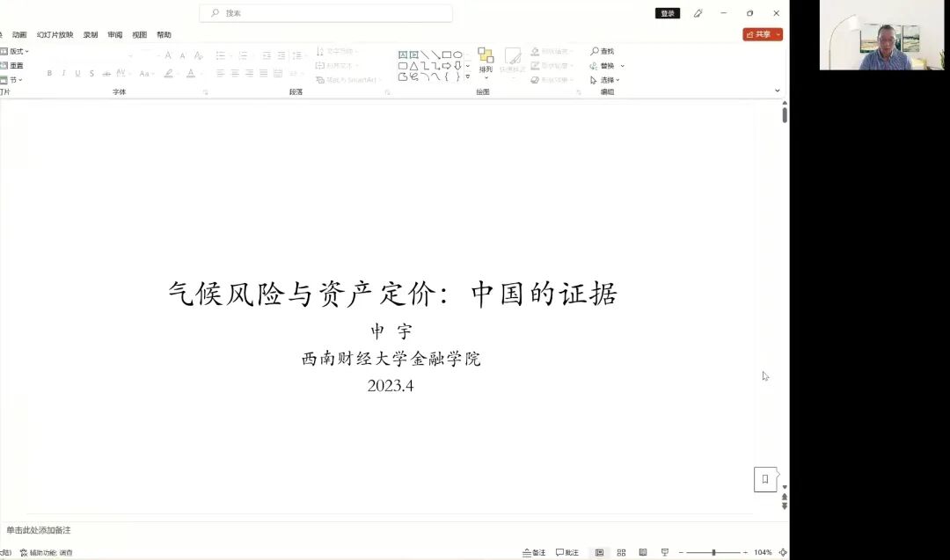Open the 版式 (Layout) dropdown
The image size is (950, 560).
click(x=16, y=51)
